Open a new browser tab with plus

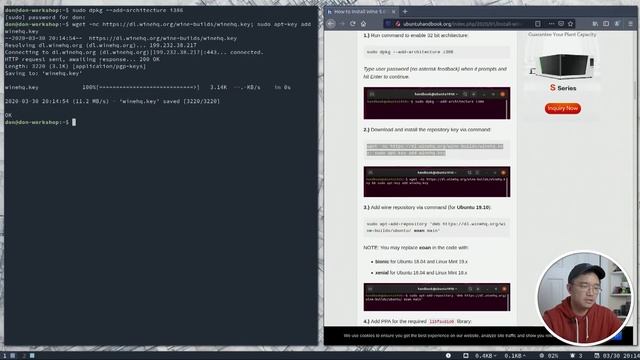tap(405, 11)
